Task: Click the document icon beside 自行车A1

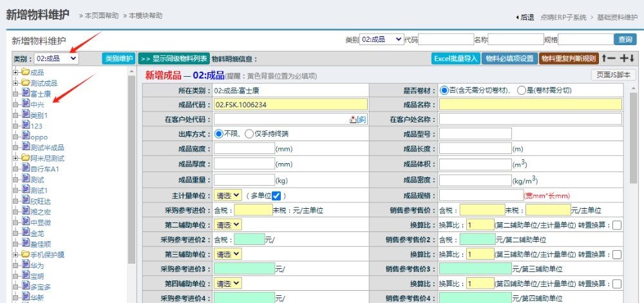Action: tap(26, 168)
